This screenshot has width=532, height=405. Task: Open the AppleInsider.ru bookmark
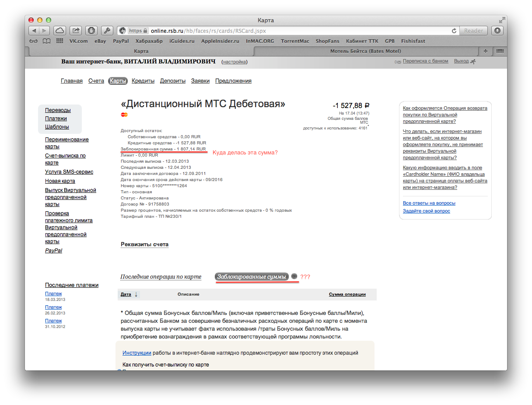tap(220, 41)
